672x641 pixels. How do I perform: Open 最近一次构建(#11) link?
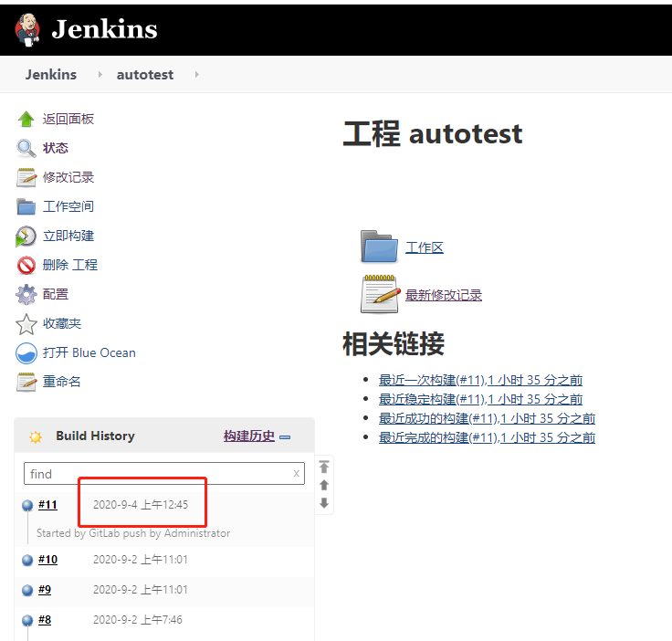point(480,380)
